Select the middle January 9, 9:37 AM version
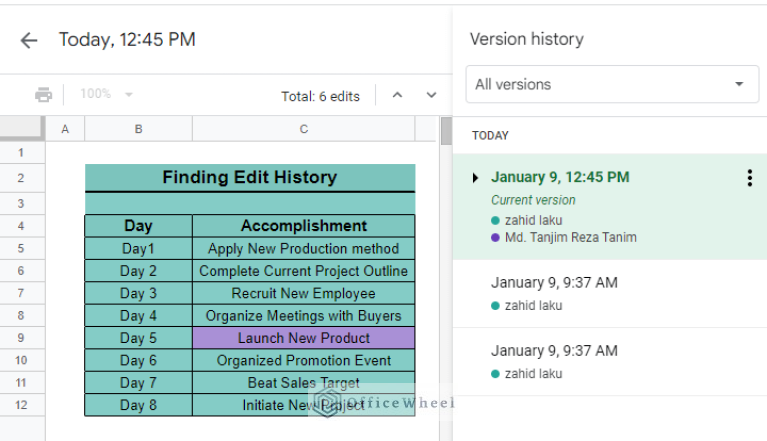 click(554, 283)
